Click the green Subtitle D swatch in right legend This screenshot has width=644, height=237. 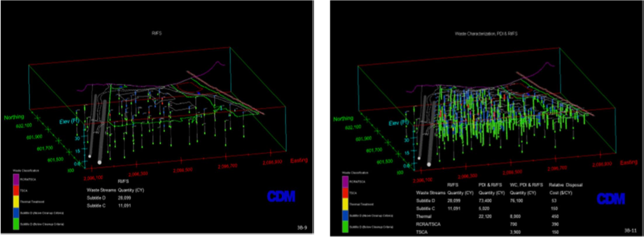[346, 226]
